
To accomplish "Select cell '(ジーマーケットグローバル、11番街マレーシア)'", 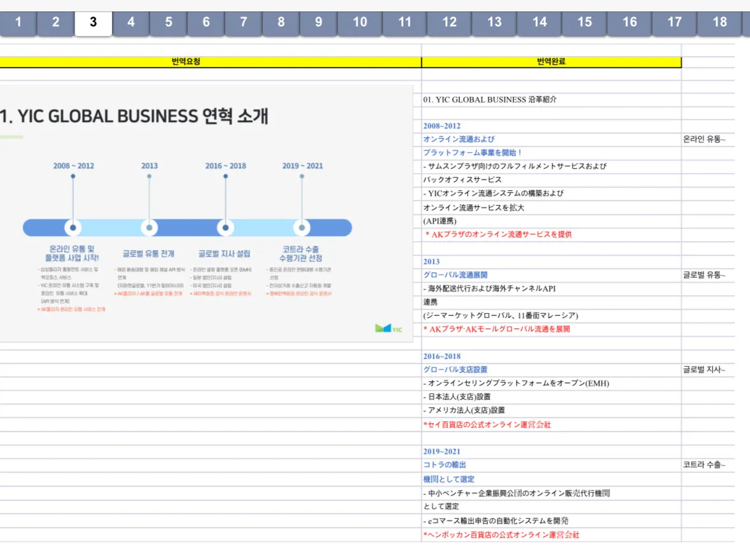I will pyautogui.click(x=552, y=316).
